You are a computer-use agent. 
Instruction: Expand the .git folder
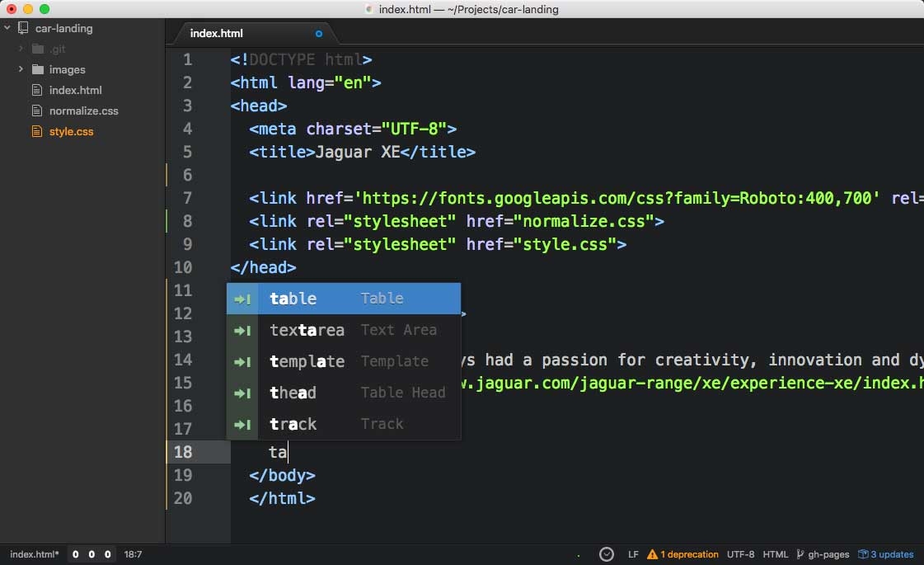[x=21, y=49]
